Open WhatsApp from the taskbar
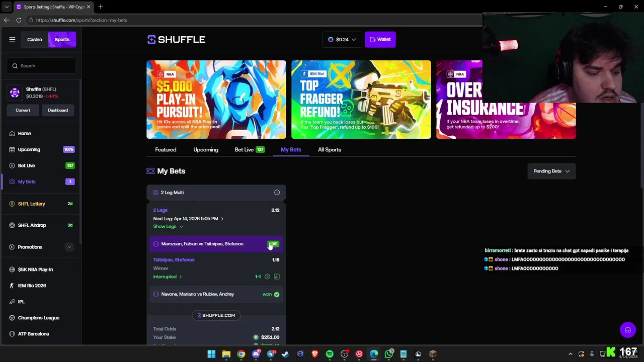This screenshot has height=362, width=644. click(x=388, y=354)
